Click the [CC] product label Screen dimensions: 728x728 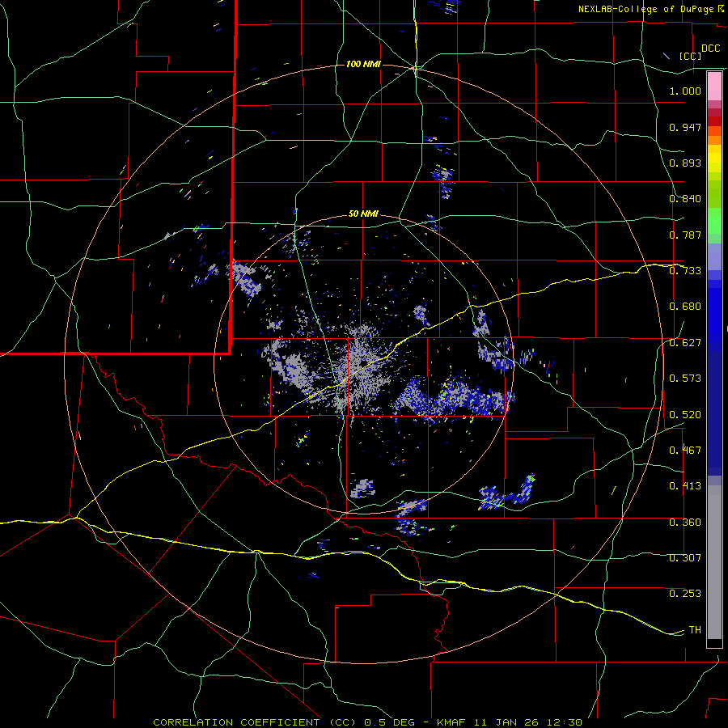tap(690, 56)
